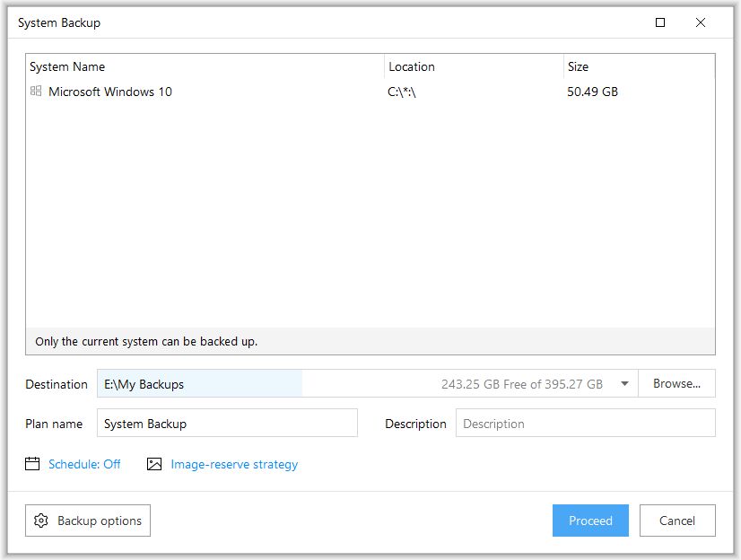Open Backup options
The width and height of the screenshot is (741, 560).
87,521
